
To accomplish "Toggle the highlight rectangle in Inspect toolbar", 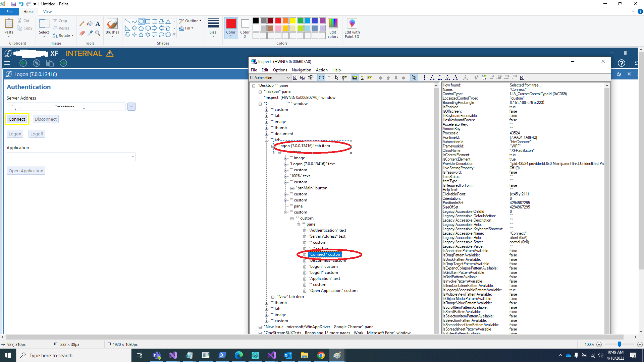I will pyautogui.click(x=355, y=77).
